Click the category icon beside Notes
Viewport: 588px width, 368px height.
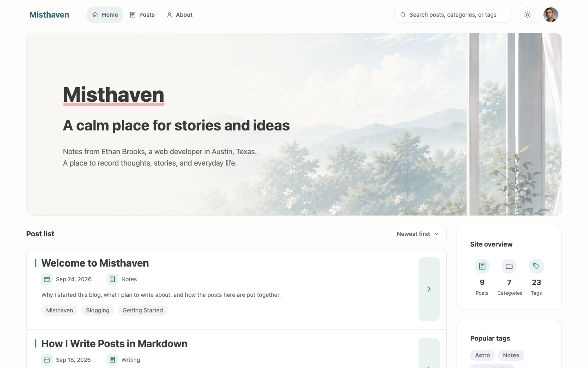[x=112, y=279]
